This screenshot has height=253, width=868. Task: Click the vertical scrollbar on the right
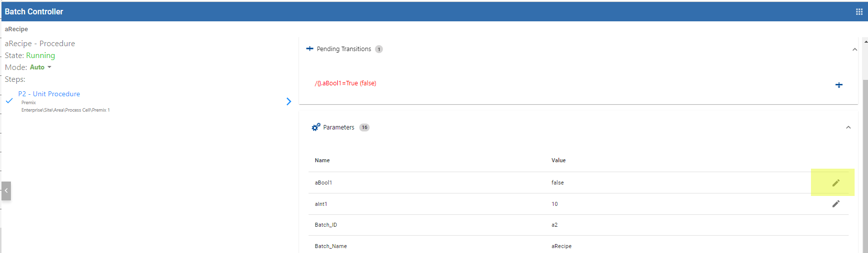tap(865, 149)
